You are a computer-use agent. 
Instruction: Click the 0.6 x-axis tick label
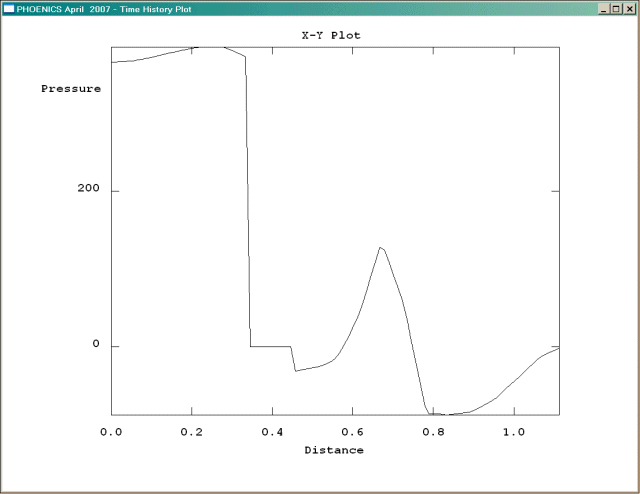[352, 432]
